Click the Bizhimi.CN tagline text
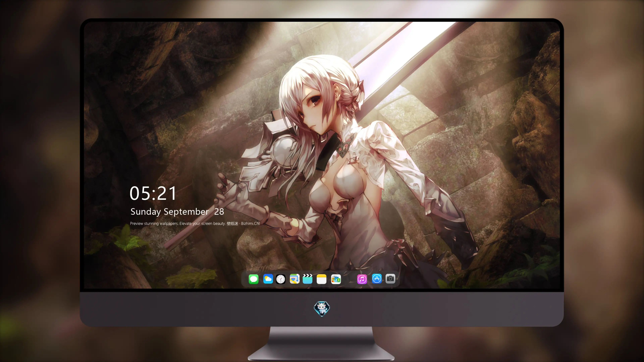This screenshot has height=362, width=644. [x=195, y=223]
